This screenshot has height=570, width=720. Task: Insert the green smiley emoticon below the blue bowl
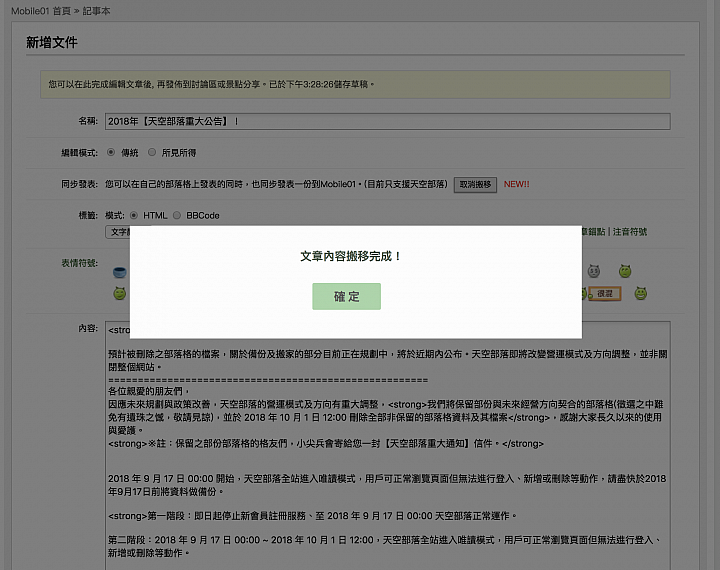(119, 293)
